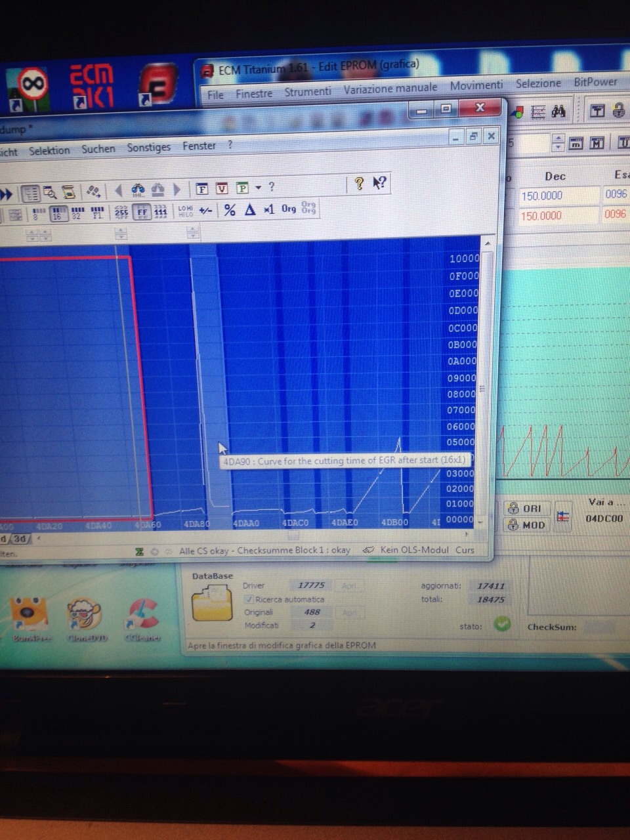Click the MOD button
The height and width of the screenshot is (840, 630).
coord(525,525)
